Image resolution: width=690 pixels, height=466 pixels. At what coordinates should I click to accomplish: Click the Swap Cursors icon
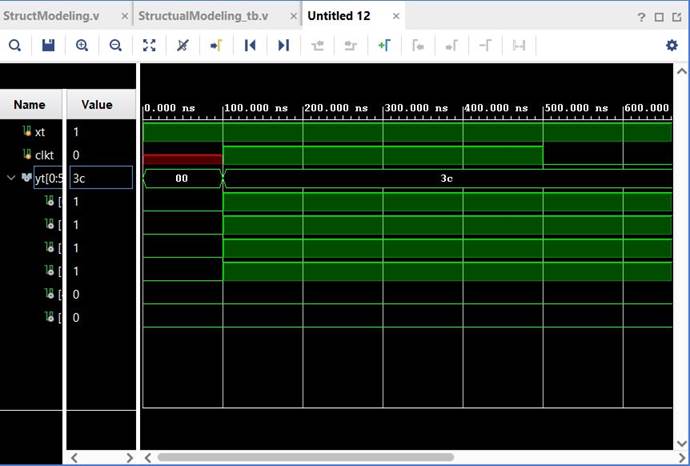[x=485, y=45]
